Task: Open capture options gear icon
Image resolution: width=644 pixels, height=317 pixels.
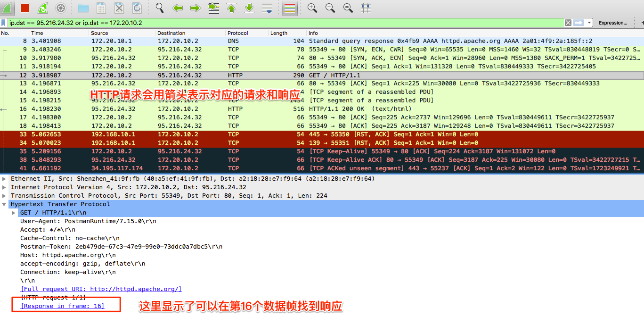Action: coord(61,8)
